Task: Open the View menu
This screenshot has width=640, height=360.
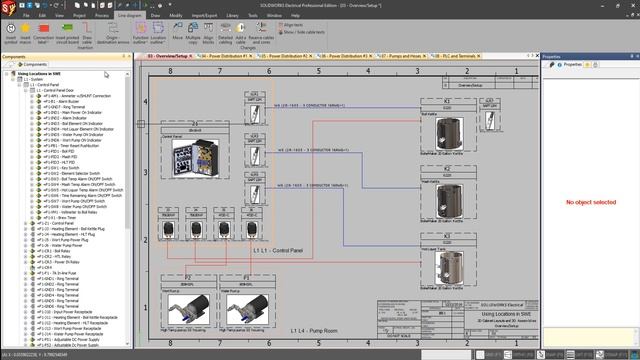Action: coord(59,16)
